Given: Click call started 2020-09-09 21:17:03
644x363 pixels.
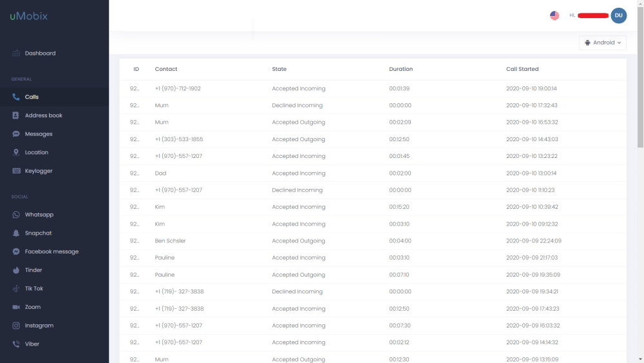Looking at the screenshot, I should pos(532,257).
